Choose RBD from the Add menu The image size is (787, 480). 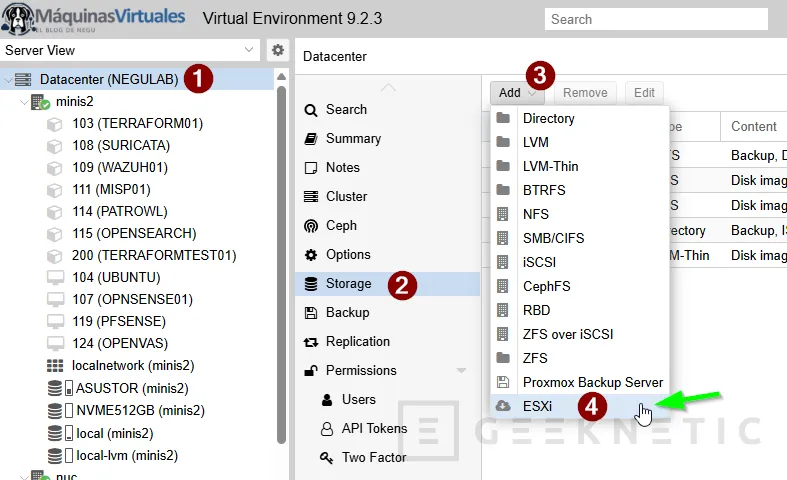click(x=580, y=310)
